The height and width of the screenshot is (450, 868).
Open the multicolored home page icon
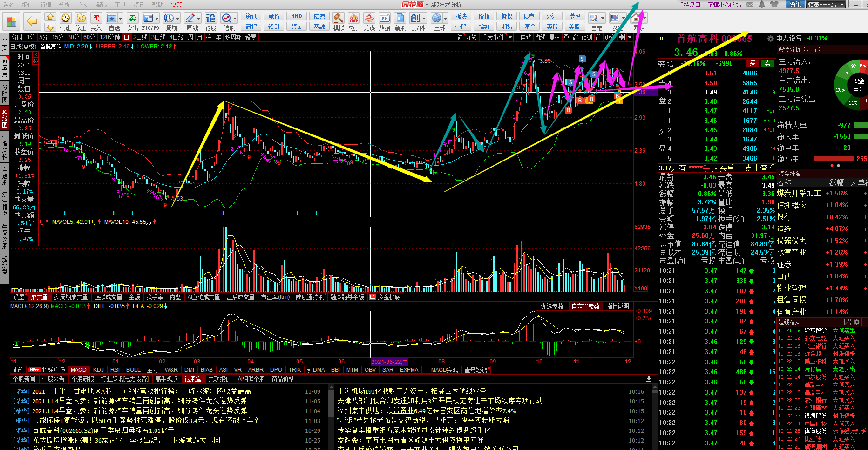coord(12,21)
